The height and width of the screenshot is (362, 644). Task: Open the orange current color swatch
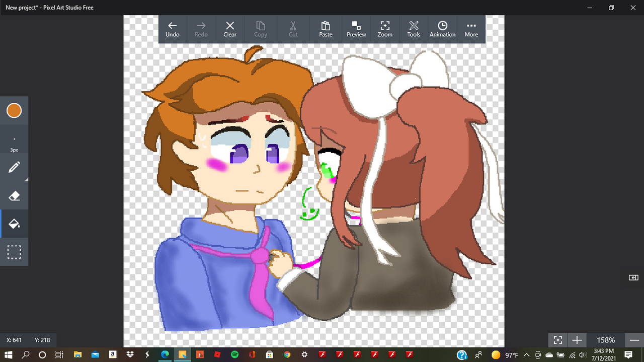pyautogui.click(x=14, y=111)
